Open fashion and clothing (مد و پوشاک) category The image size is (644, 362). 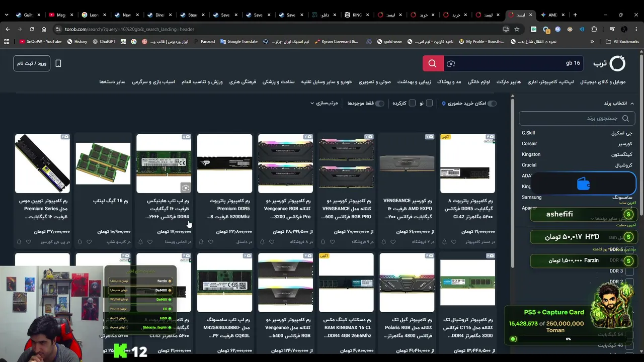coord(449,81)
